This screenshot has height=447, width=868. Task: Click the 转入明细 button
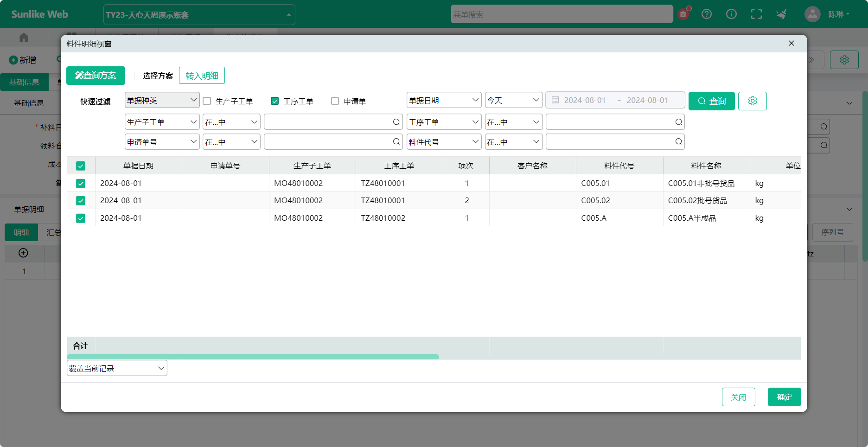click(x=202, y=76)
